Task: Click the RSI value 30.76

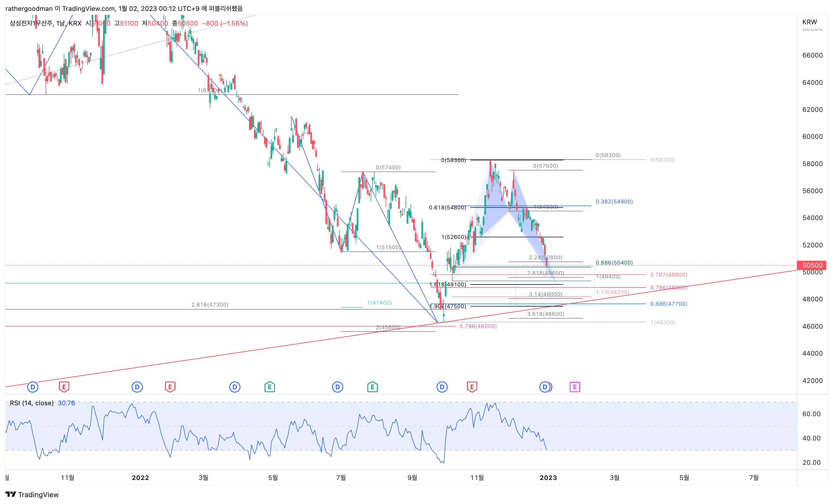Action: (66, 403)
